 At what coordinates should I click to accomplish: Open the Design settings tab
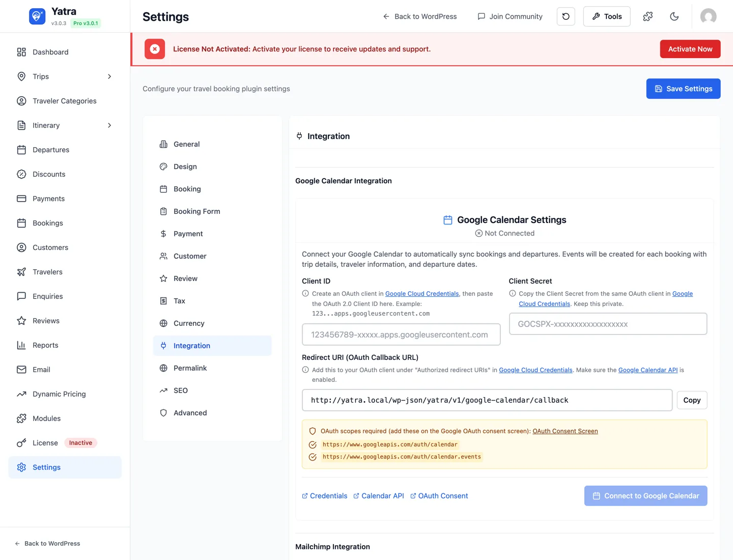pos(212,166)
